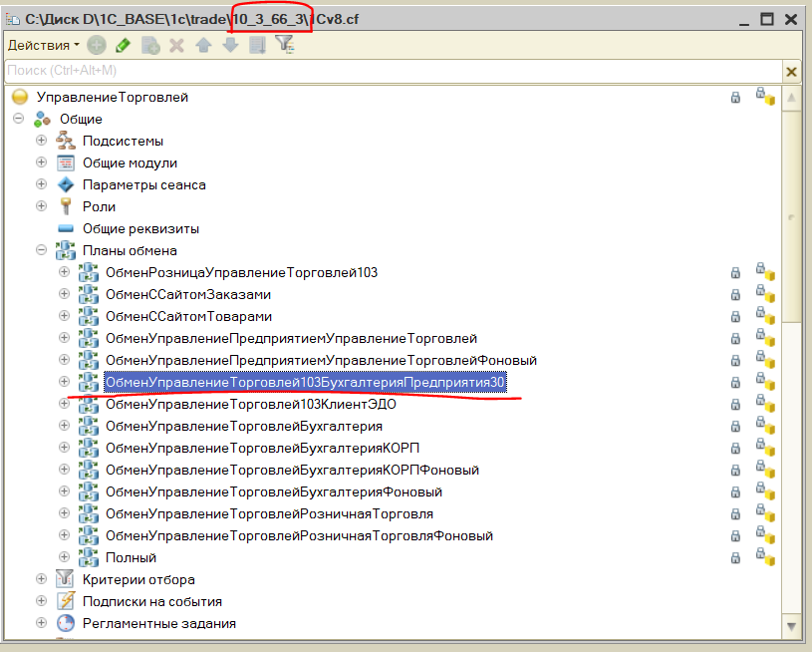The image size is (812, 652).
Task: Click lock icon in УправлениеТорговлей row
Action: point(735,98)
